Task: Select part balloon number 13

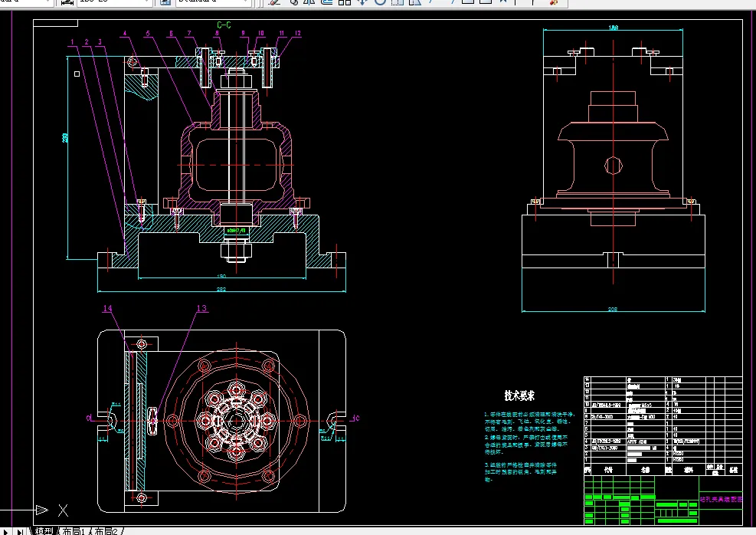Action: coord(201,308)
